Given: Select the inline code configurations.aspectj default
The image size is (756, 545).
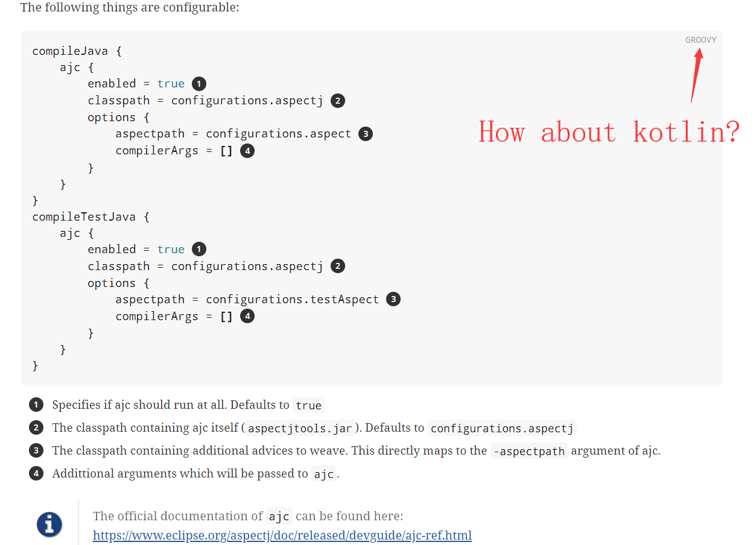Looking at the screenshot, I should click(x=503, y=428).
